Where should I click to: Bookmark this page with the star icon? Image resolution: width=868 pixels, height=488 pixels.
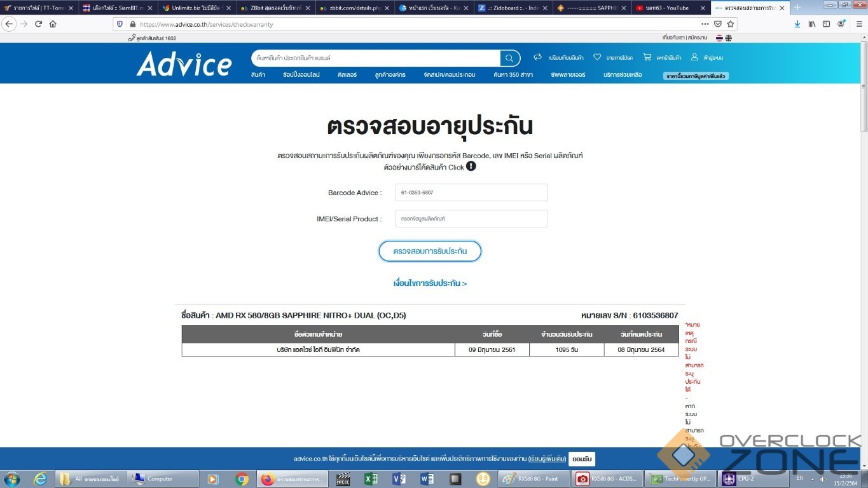[731, 24]
